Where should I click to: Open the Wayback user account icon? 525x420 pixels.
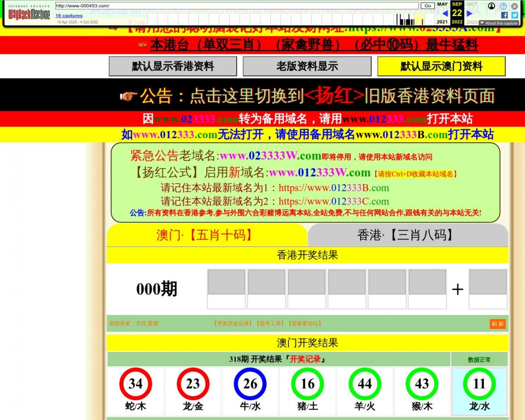coord(491,6)
